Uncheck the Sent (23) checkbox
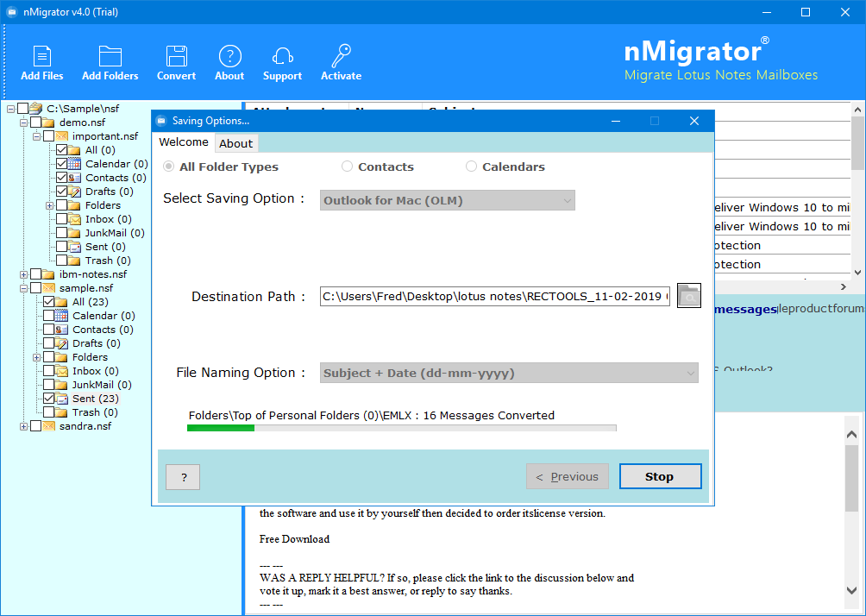The height and width of the screenshot is (616, 866). pos(48,399)
